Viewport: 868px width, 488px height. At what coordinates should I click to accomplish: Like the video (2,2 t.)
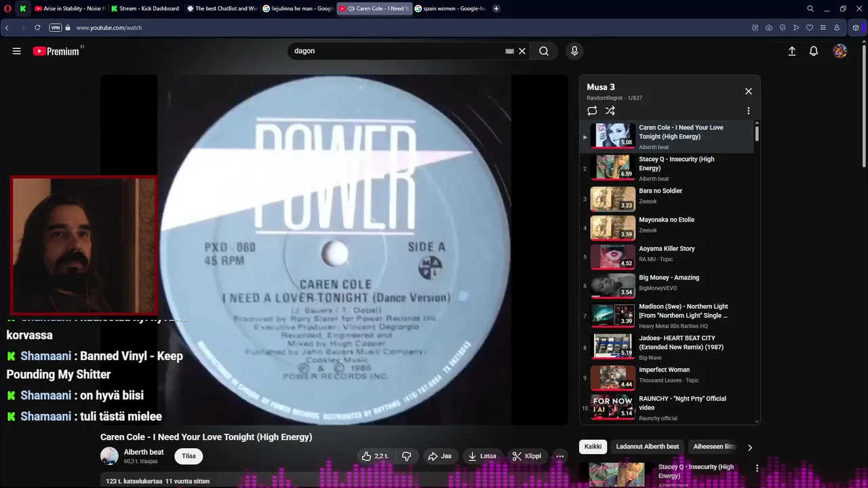(376, 456)
